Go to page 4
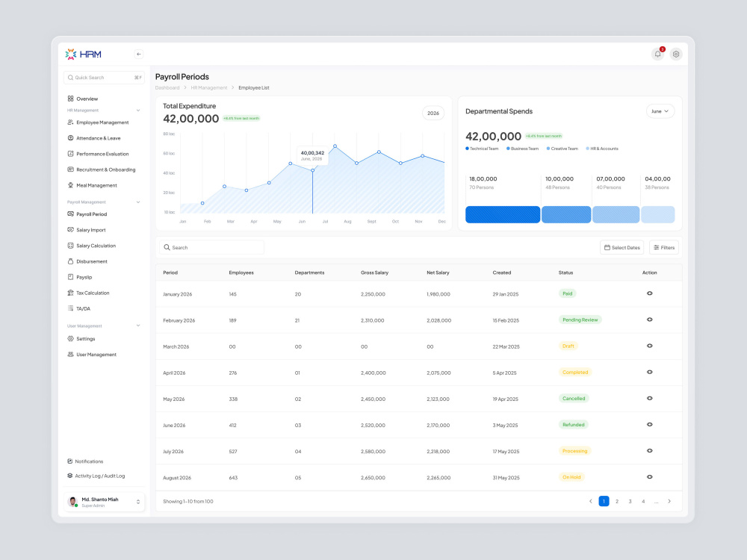Image resolution: width=747 pixels, height=560 pixels. pos(643,502)
